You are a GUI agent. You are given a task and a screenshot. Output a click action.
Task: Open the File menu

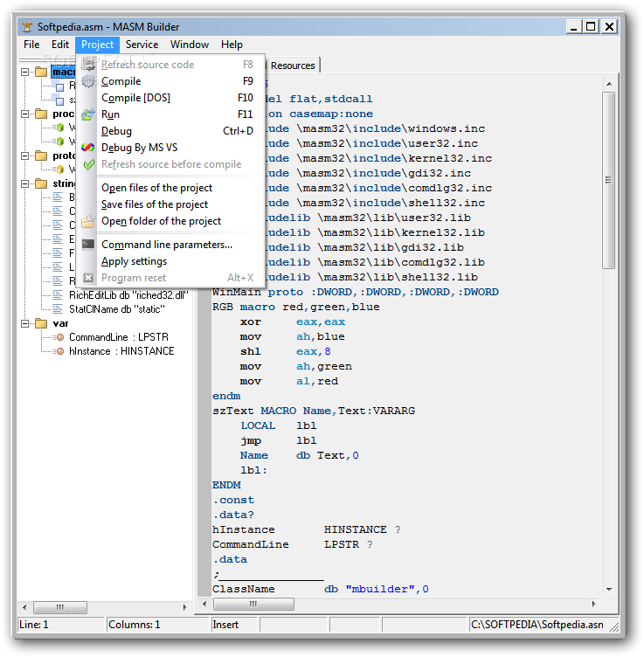[x=31, y=45]
